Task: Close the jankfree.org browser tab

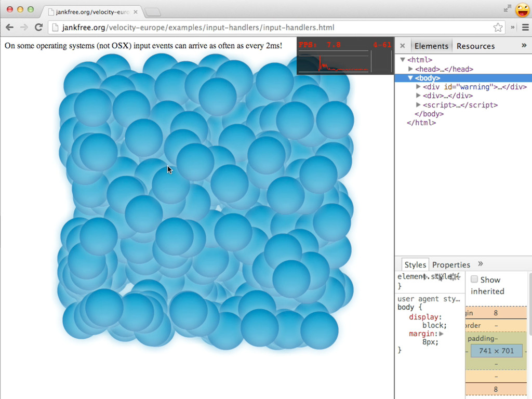Action: pos(136,11)
